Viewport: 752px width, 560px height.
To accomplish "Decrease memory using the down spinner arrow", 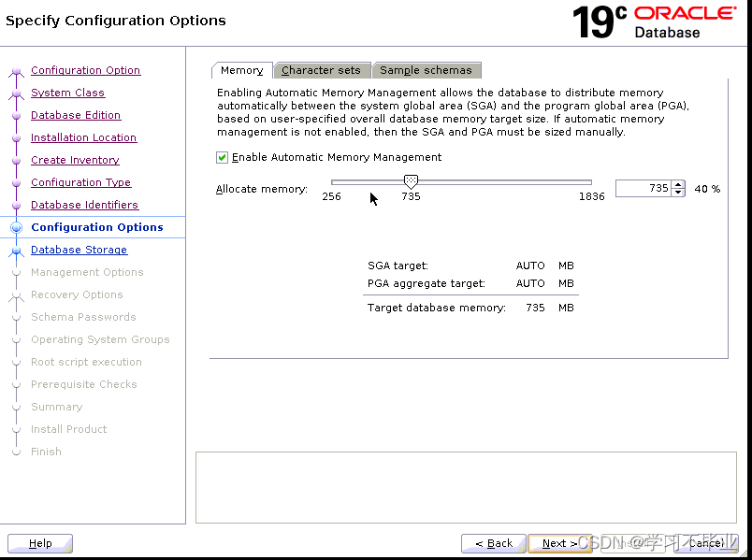I will pos(678,192).
